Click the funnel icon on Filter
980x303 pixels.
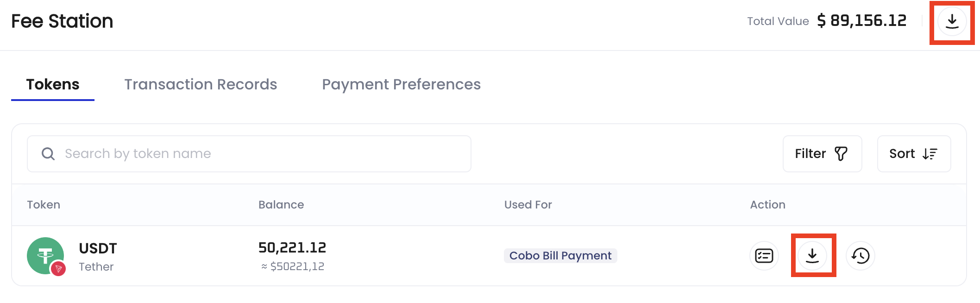tap(841, 154)
